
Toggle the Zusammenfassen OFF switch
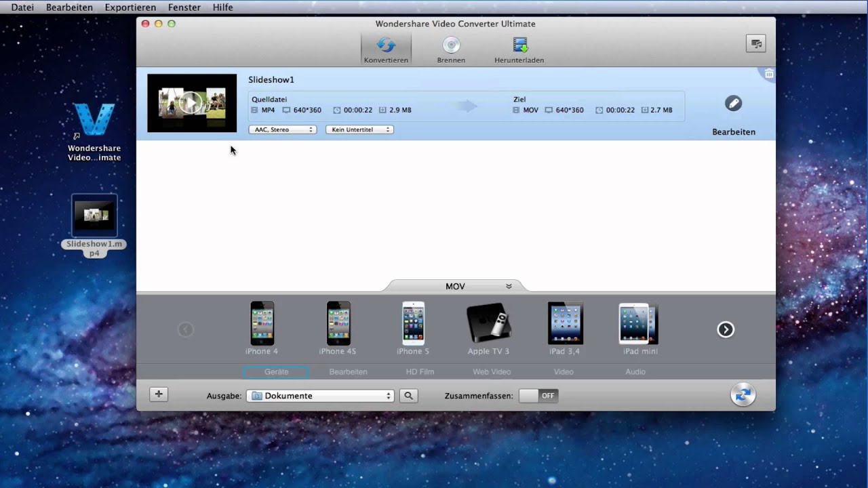538,396
